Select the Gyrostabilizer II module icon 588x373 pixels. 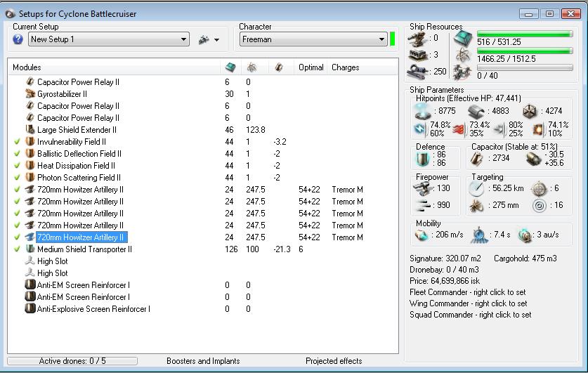coord(30,93)
